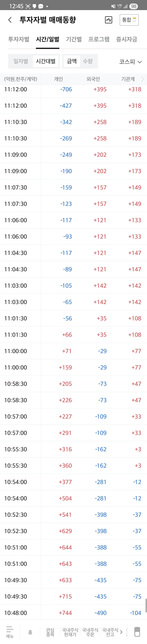Tap the back arrow icon

point(10,20)
